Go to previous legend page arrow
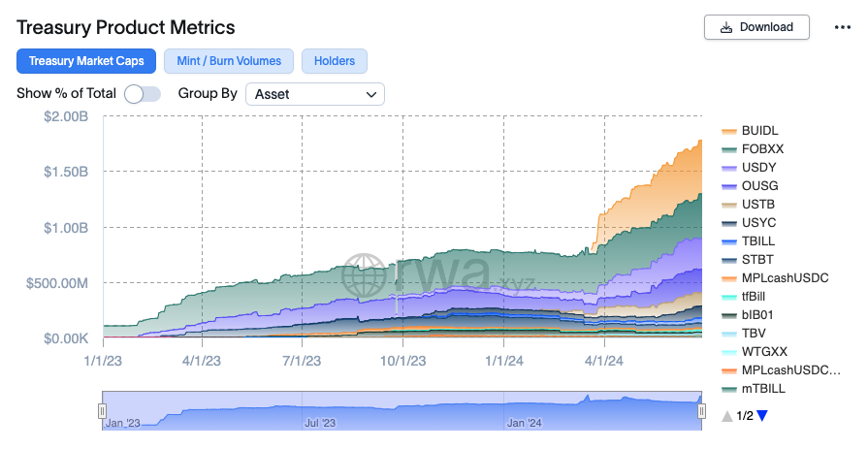 (727, 416)
